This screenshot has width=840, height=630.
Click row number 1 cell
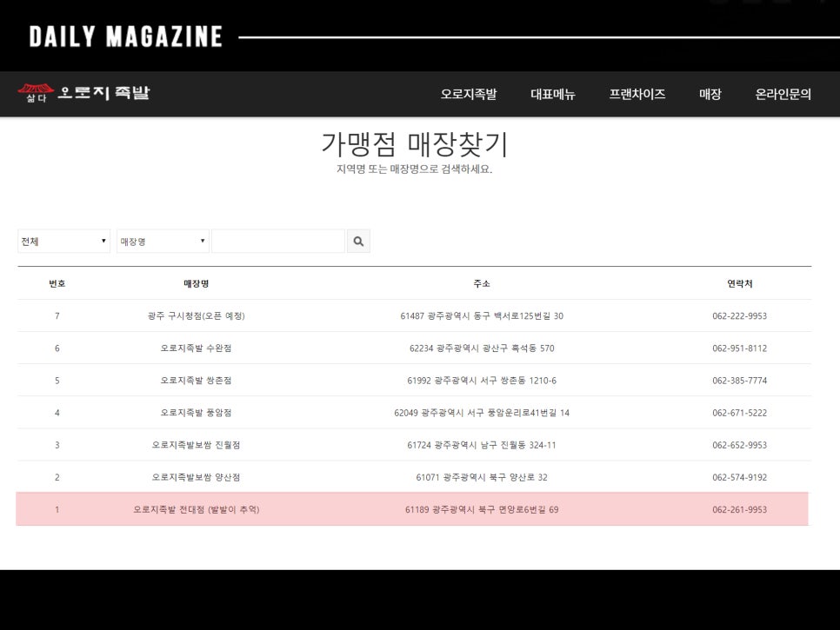pos(57,509)
